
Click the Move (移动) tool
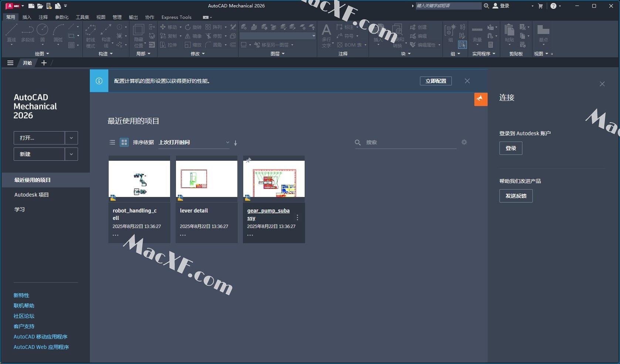(169, 27)
